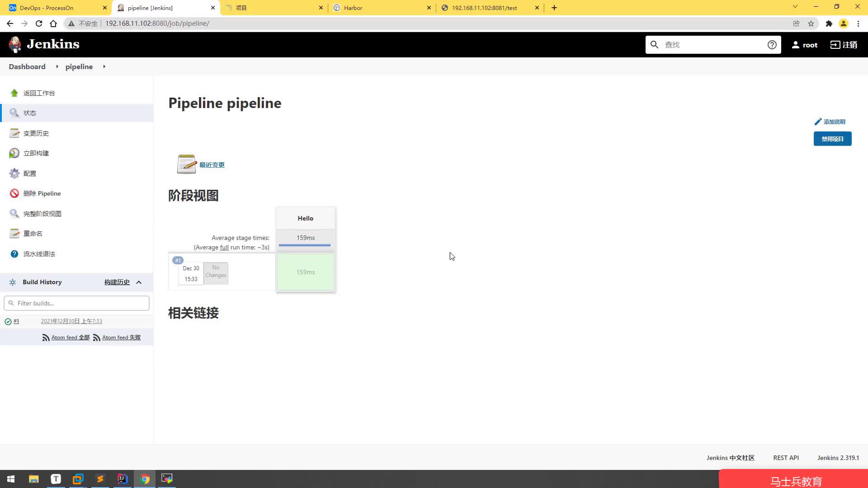The height and width of the screenshot is (488, 868).
Task: Open the build date 2021年12月30日 上午7:33 link
Action: pos(71,321)
